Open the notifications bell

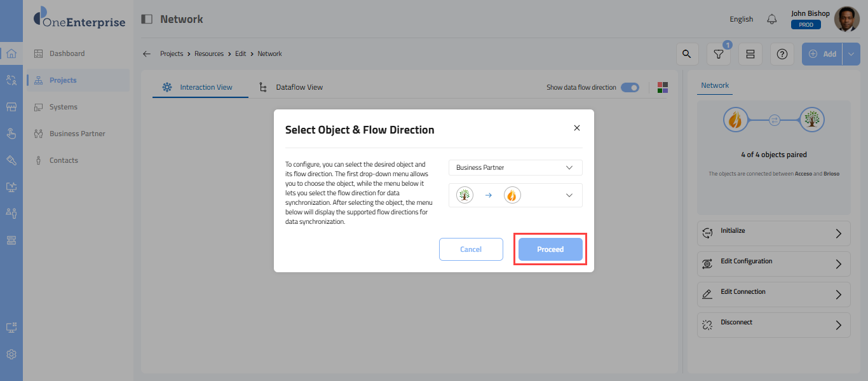772,19
